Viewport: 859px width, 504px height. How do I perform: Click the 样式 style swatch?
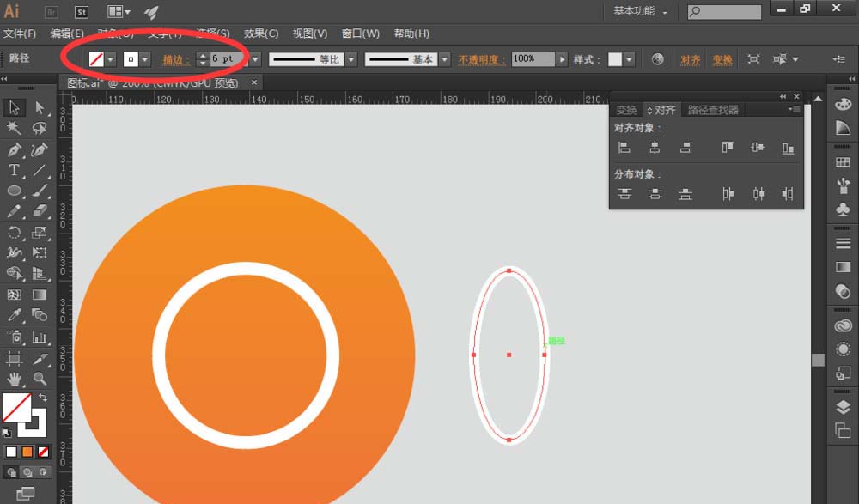point(615,59)
